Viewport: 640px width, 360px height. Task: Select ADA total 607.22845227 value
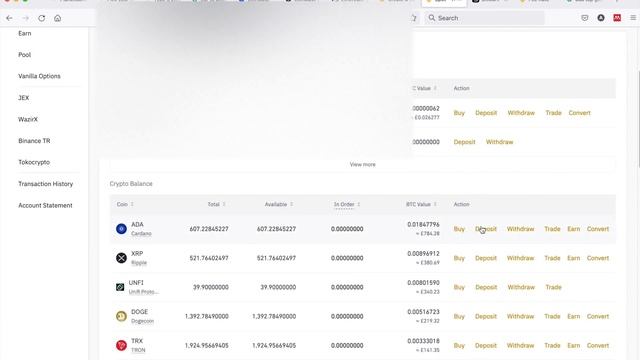point(209,229)
